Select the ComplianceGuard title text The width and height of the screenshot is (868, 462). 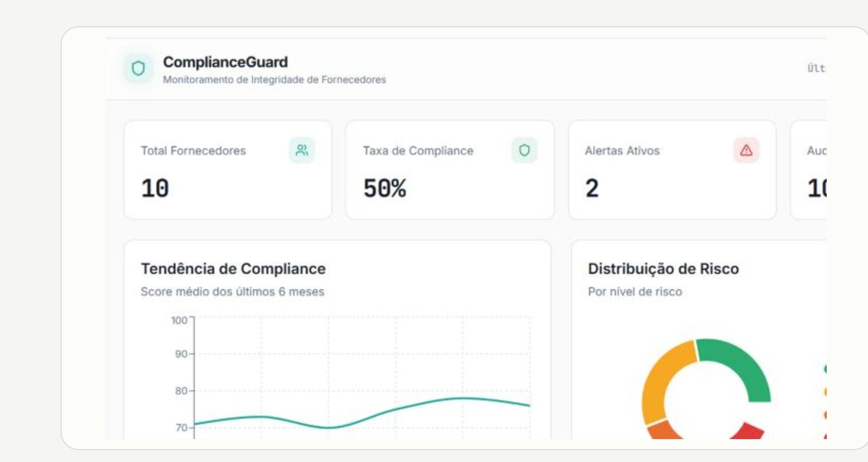tap(225, 62)
